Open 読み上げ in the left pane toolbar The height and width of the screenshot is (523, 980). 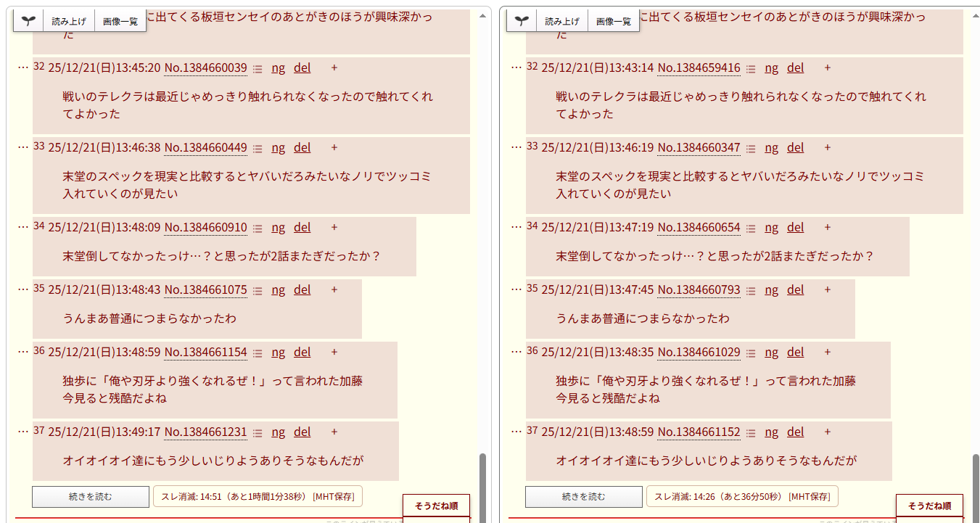point(69,21)
